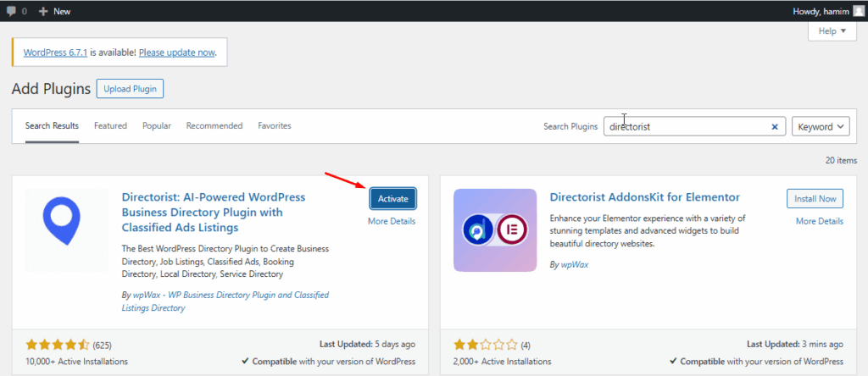Click the Directorist AddonsKit Elementor plugin icon

[x=495, y=229]
